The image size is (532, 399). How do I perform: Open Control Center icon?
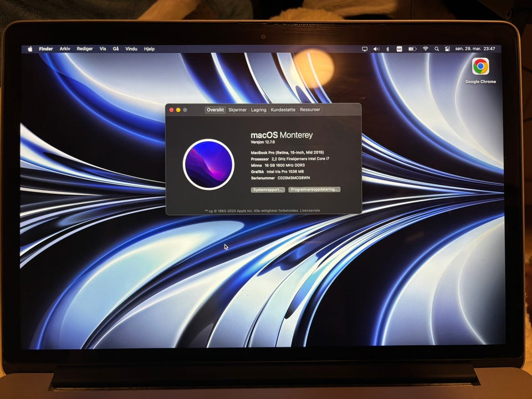pyautogui.click(x=448, y=49)
